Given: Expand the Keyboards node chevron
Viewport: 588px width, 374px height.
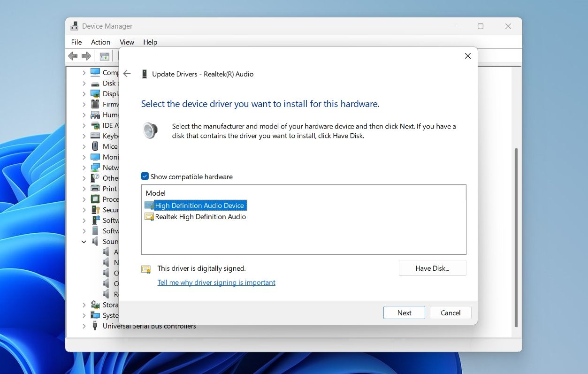Looking at the screenshot, I should (x=84, y=136).
